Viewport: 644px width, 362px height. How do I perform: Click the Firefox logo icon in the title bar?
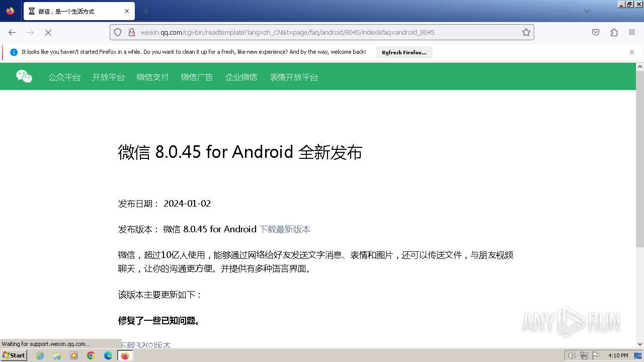(x=10, y=11)
